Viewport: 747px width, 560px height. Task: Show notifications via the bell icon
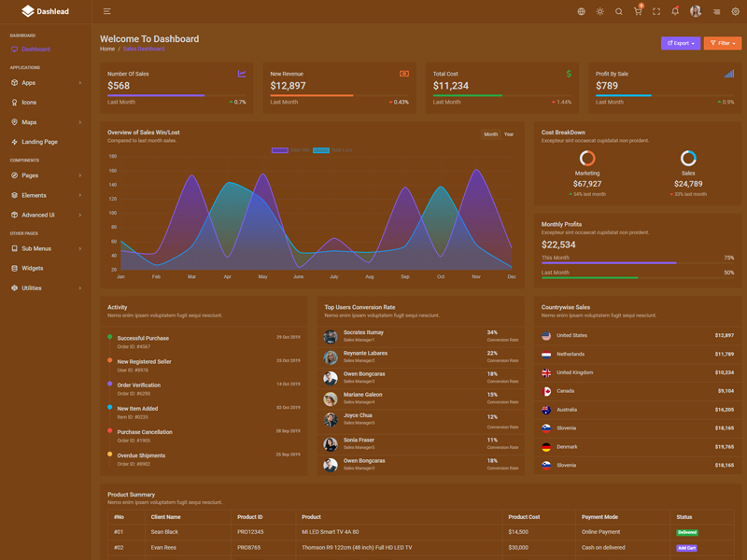[x=675, y=11]
